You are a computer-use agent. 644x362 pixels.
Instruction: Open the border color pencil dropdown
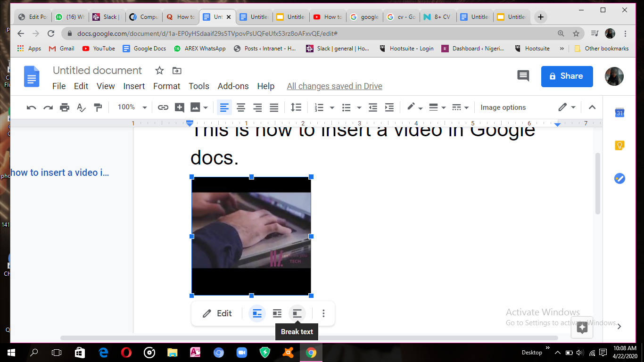(x=414, y=107)
